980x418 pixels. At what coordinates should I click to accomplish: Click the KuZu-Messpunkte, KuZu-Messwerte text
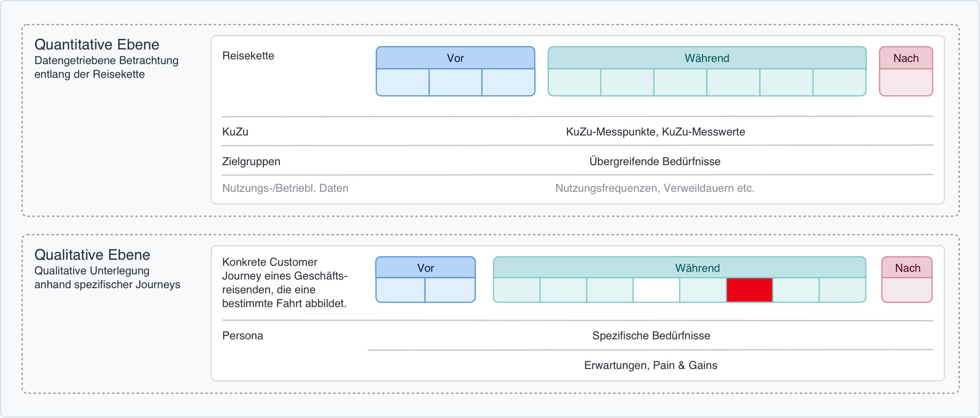(x=655, y=132)
